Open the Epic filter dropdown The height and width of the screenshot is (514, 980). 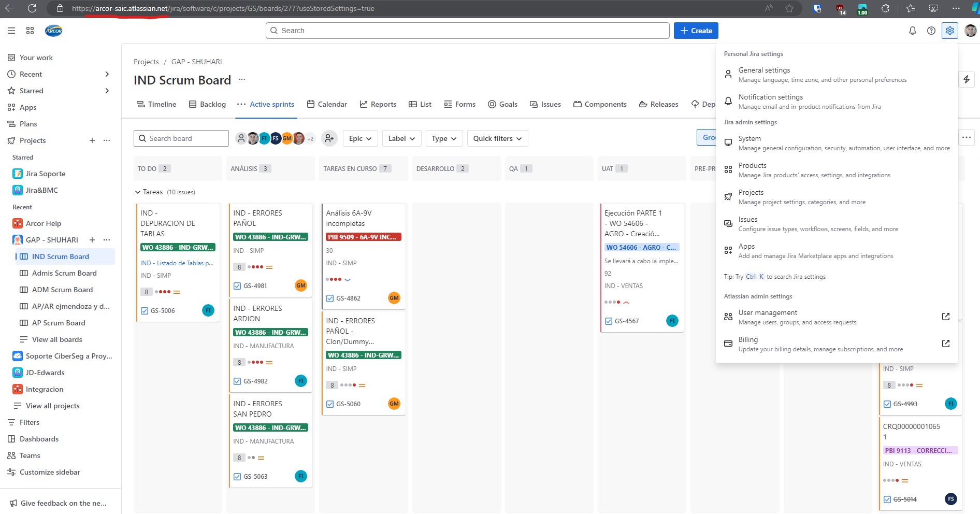(x=360, y=138)
